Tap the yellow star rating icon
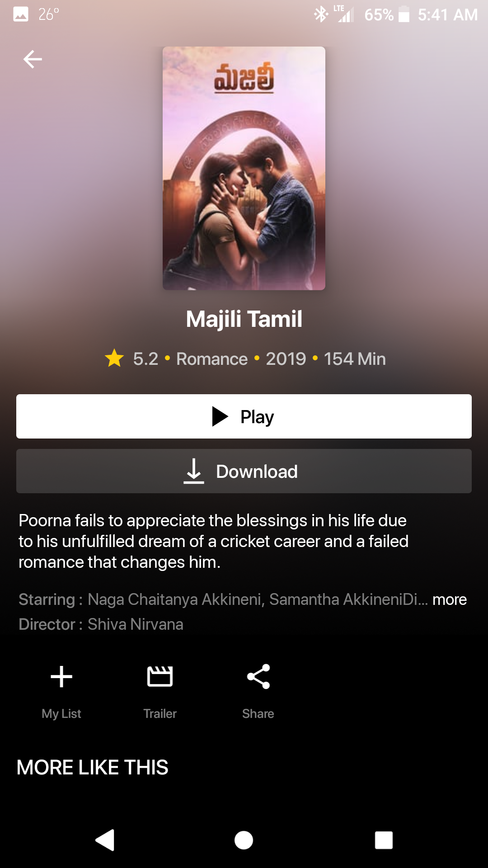488x868 pixels. pos(114,358)
